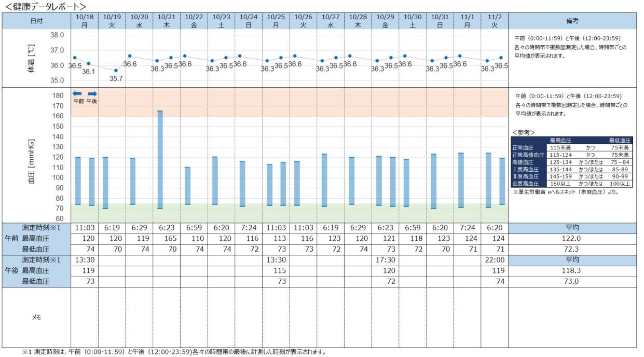This screenshot has width=644, height=357.
Task: Click the Ⅲ度高血圧 row label
Action: [x=525, y=183]
